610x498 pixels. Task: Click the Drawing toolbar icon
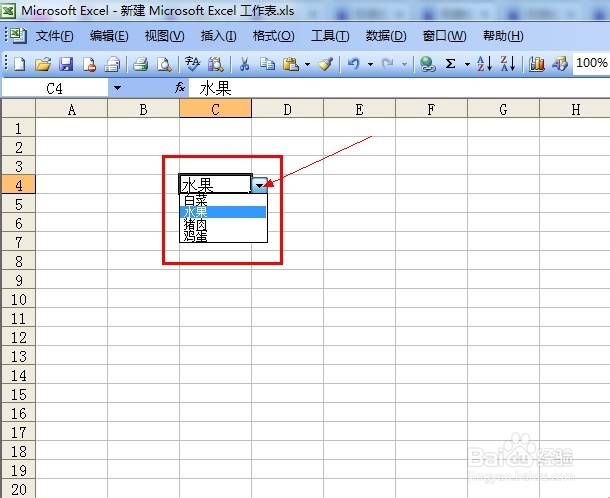tap(560, 63)
